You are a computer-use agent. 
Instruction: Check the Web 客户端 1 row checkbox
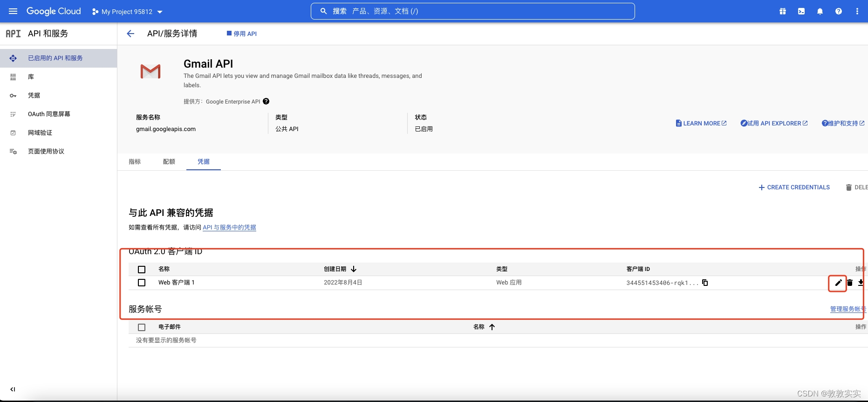point(142,283)
